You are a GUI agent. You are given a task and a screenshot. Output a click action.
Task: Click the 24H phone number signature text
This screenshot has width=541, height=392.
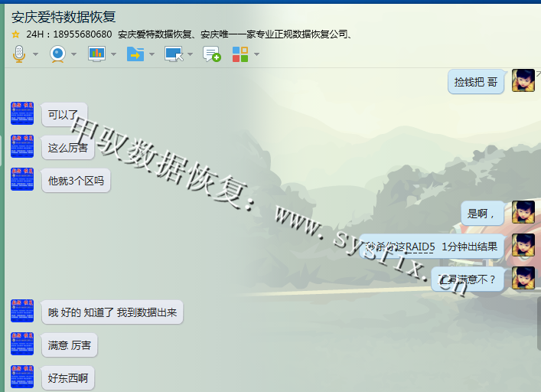coord(69,34)
